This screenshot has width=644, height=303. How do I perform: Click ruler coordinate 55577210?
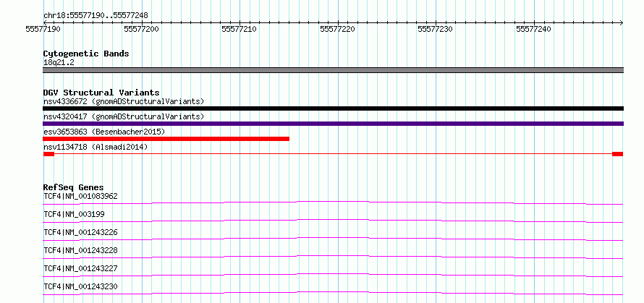239,29
